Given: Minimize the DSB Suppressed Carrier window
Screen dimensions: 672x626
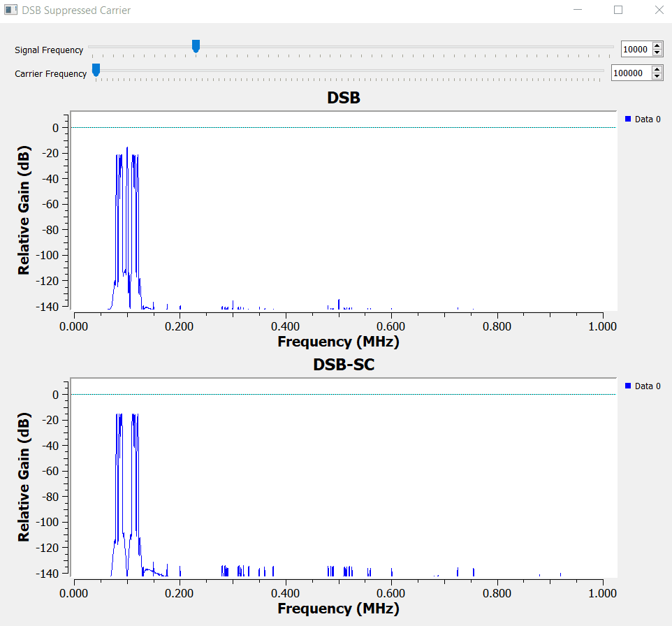Looking at the screenshot, I should pos(578,10).
